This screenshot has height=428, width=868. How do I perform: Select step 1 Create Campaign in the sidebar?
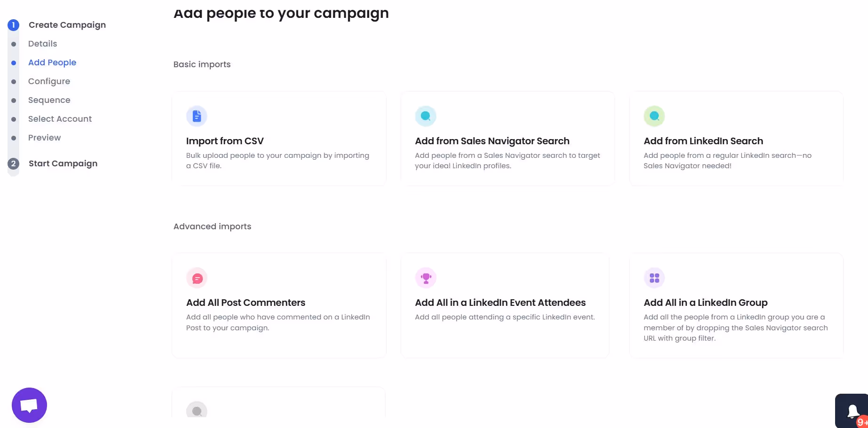(67, 24)
